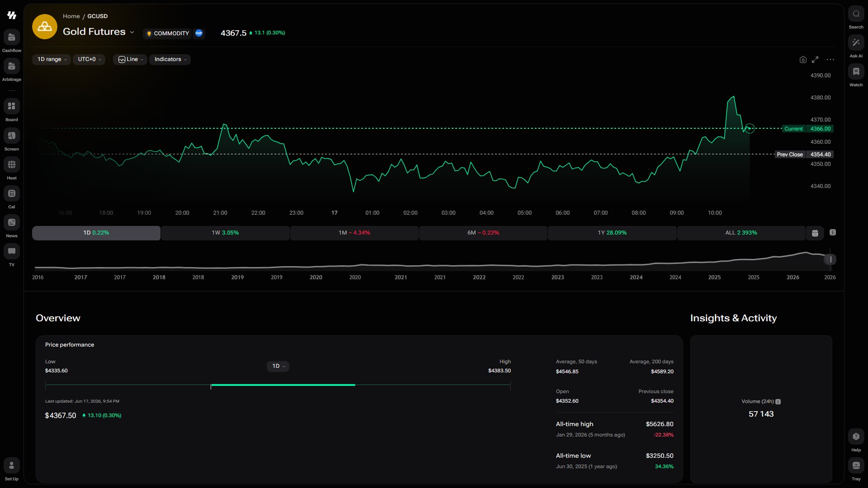The image size is (868, 488).
Task: Click the Last updated timestamp text
Action: point(82,401)
